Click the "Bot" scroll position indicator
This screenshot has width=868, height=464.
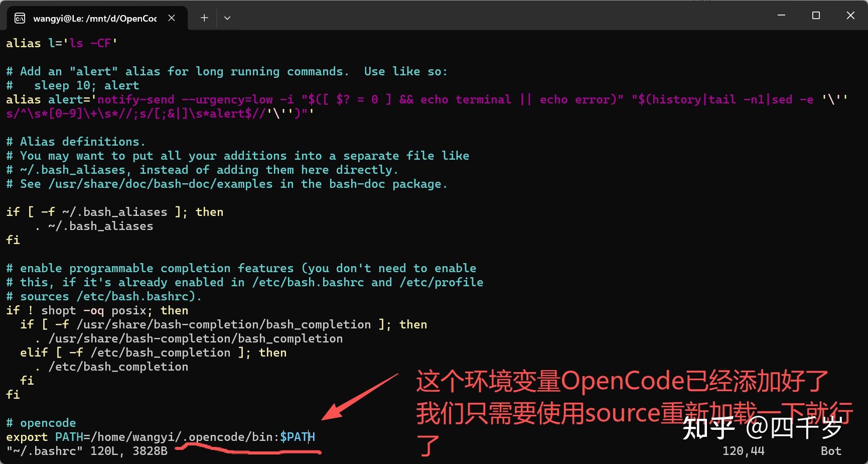pyautogui.click(x=831, y=451)
